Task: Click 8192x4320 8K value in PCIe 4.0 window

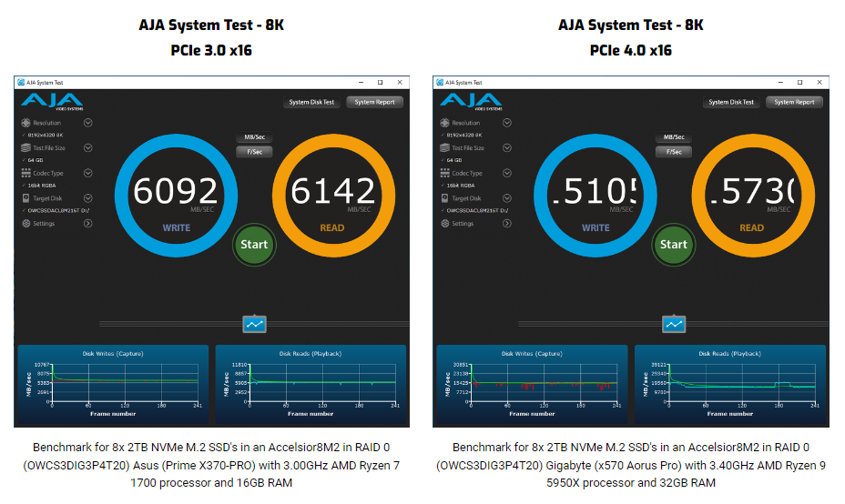Action: [464, 136]
